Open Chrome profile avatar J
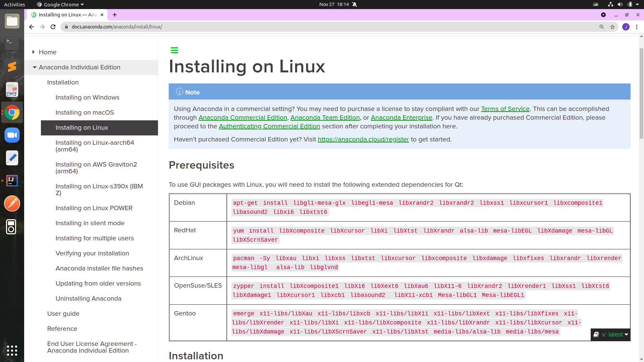This screenshot has width=644, height=362. pos(626,27)
